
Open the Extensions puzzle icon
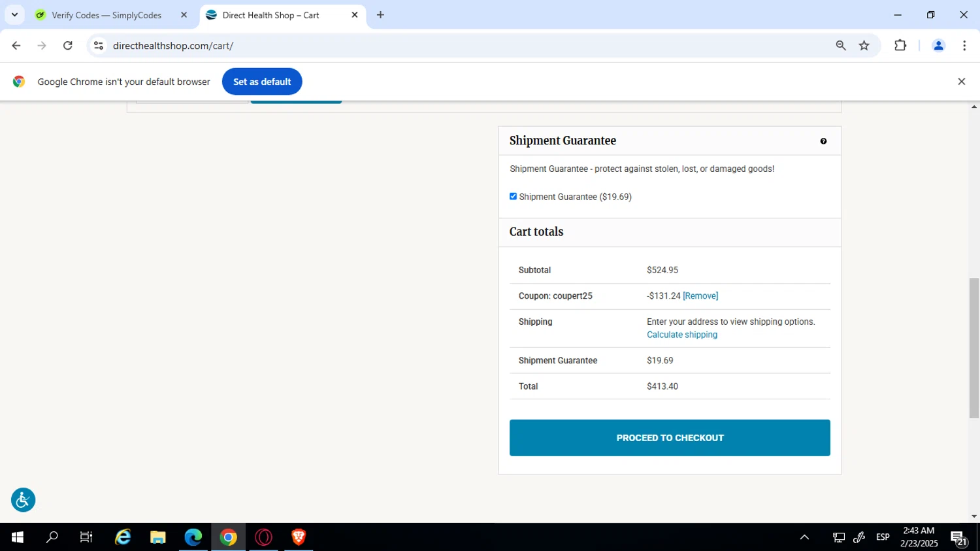(x=900, y=46)
